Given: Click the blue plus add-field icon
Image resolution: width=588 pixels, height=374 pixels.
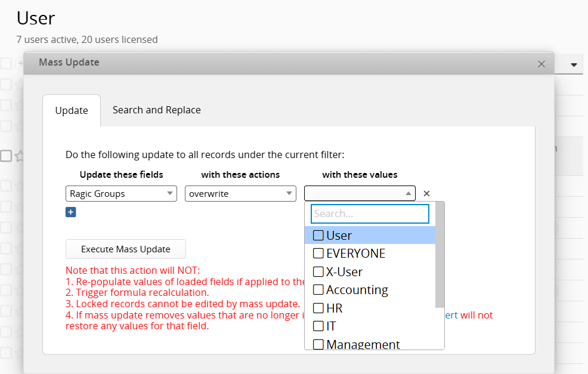Looking at the screenshot, I should [70, 212].
